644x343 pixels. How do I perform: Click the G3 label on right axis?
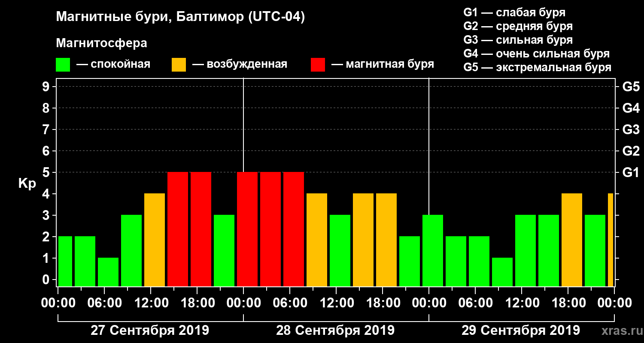(631, 129)
